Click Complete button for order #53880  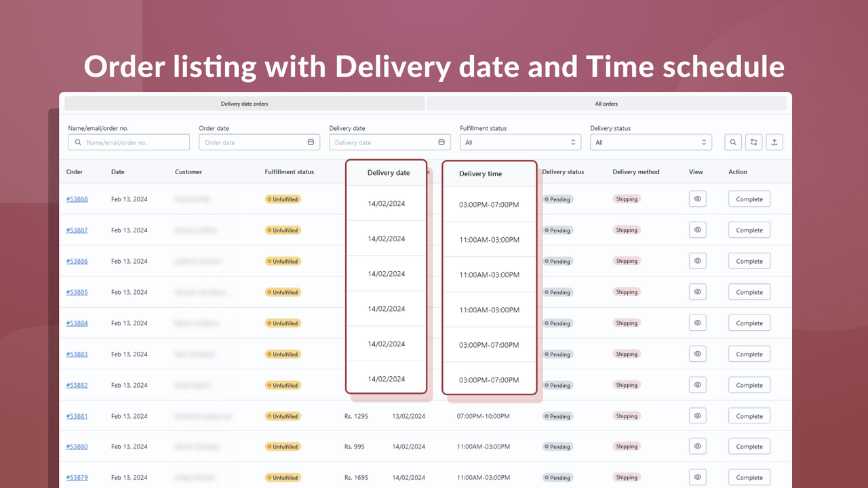point(749,447)
